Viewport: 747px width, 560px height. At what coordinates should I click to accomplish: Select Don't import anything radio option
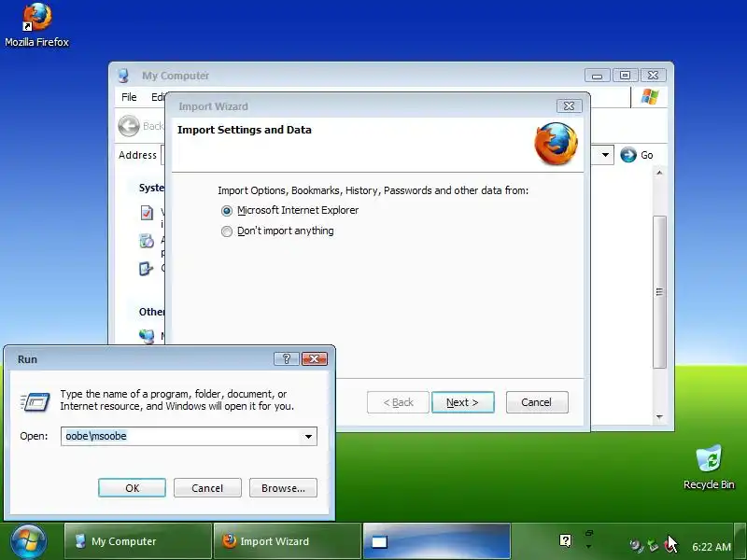point(227,231)
